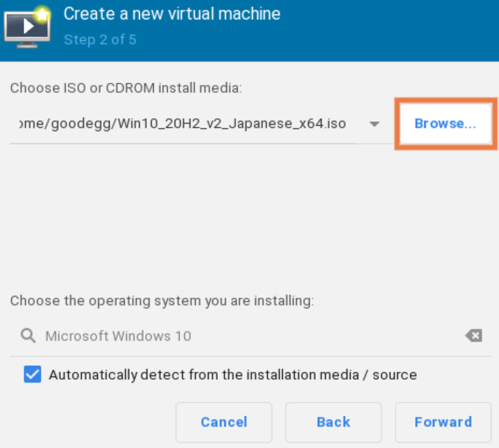Click the 'Step 2 of 5' subtitle
The height and width of the screenshot is (448, 499).
click(100, 40)
